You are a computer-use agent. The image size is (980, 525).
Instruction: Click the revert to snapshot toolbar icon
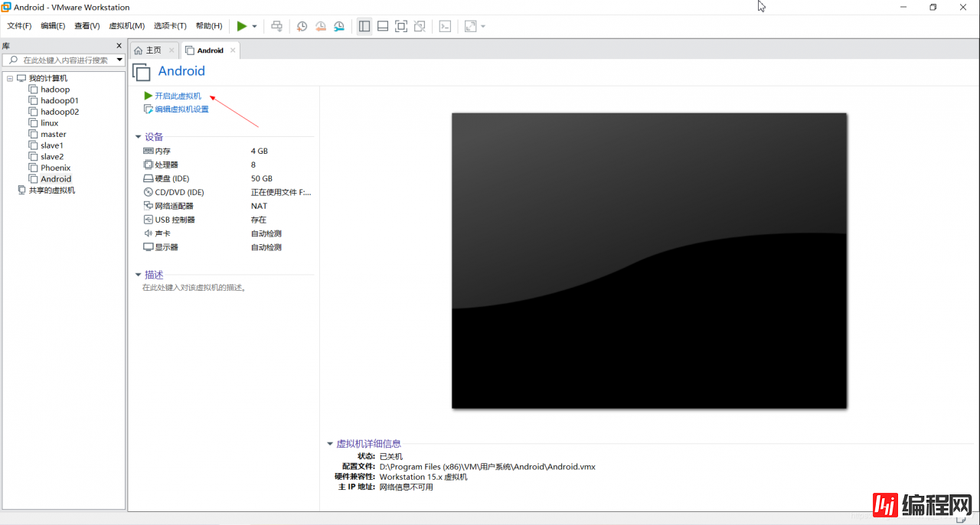(321, 26)
